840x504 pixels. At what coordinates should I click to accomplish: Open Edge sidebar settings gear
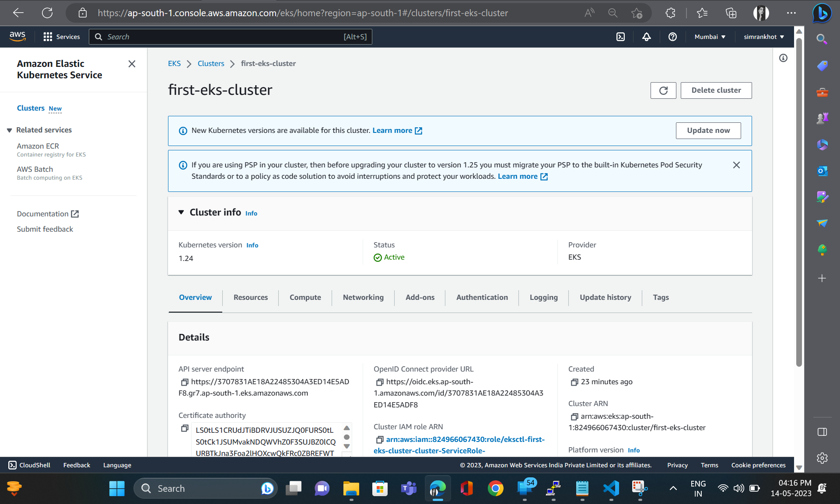click(x=822, y=458)
